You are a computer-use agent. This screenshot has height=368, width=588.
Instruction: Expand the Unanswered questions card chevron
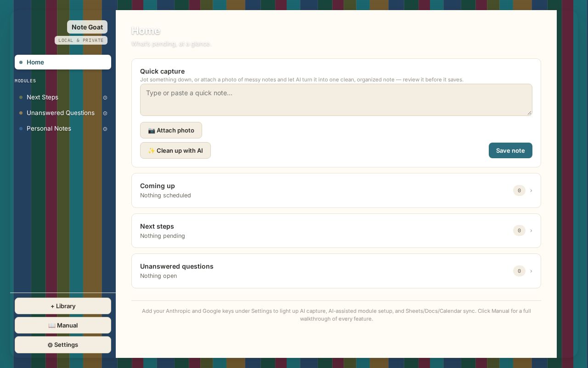(x=531, y=271)
